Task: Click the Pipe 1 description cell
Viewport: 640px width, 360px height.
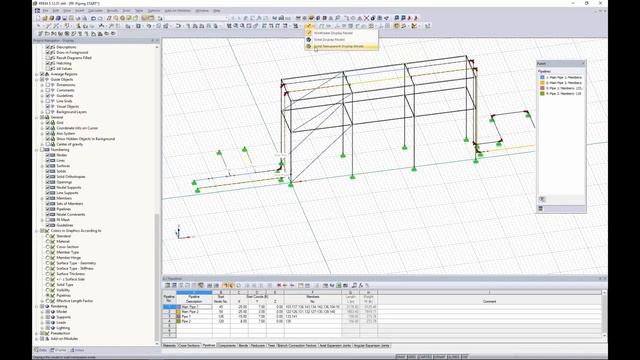Action: point(194,316)
